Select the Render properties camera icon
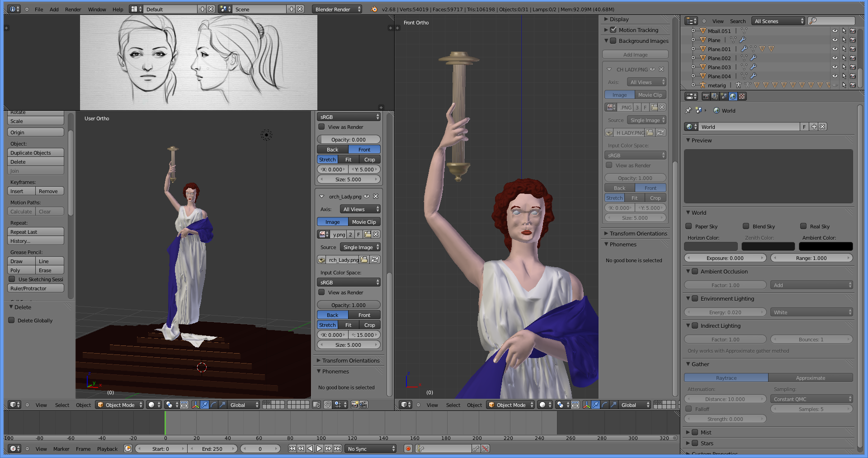Viewport: 868px width, 458px height. click(706, 96)
